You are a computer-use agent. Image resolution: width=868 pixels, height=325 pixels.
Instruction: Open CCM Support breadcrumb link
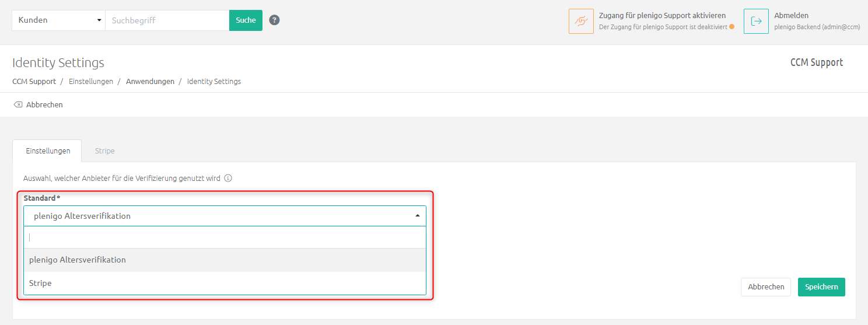[34, 82]
